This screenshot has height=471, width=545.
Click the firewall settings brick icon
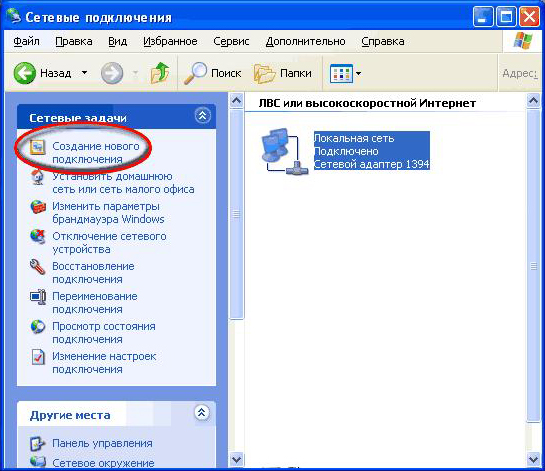pyautogui.click(x=38, y=208)
